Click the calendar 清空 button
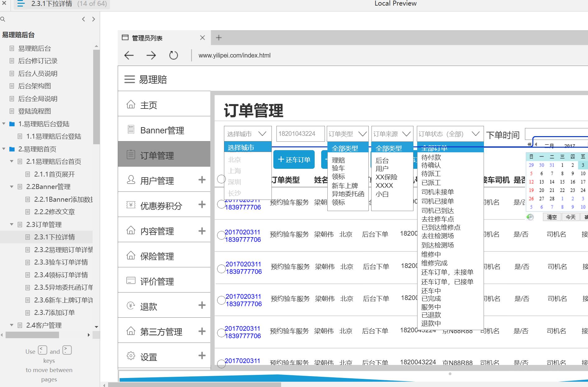 pyautogui.click(x=552, y=217)
